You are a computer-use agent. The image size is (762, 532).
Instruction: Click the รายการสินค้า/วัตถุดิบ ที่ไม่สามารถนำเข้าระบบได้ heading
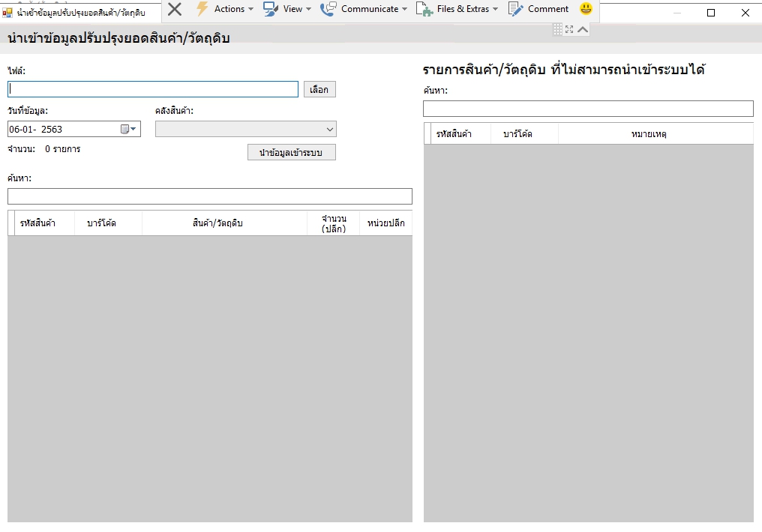pyautogui.click(x=564, y=70)
